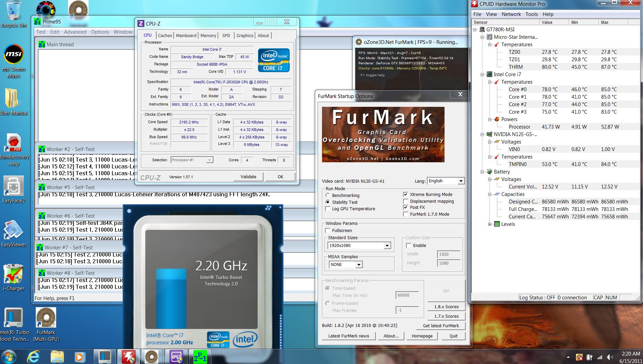Image resolution: width=643 pixels, height=364 pixels.
Task: Click the taskbar clock 2:20 AM
Action: pos(631,354)
